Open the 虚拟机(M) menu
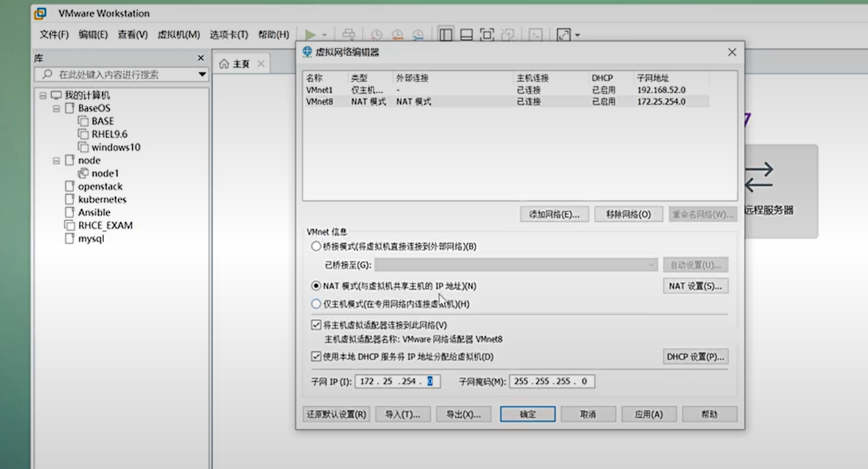The image size is (868, 469). click(x=179, y=35)
